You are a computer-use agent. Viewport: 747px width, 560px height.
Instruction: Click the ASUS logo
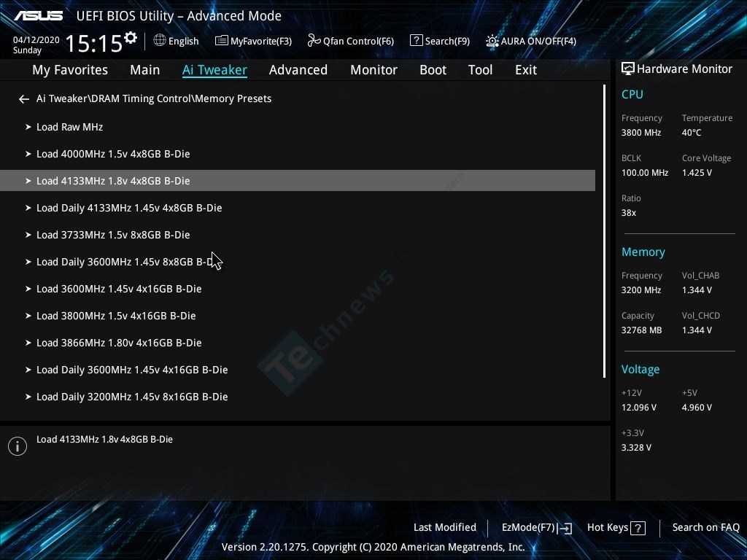(x=38, y=16)
